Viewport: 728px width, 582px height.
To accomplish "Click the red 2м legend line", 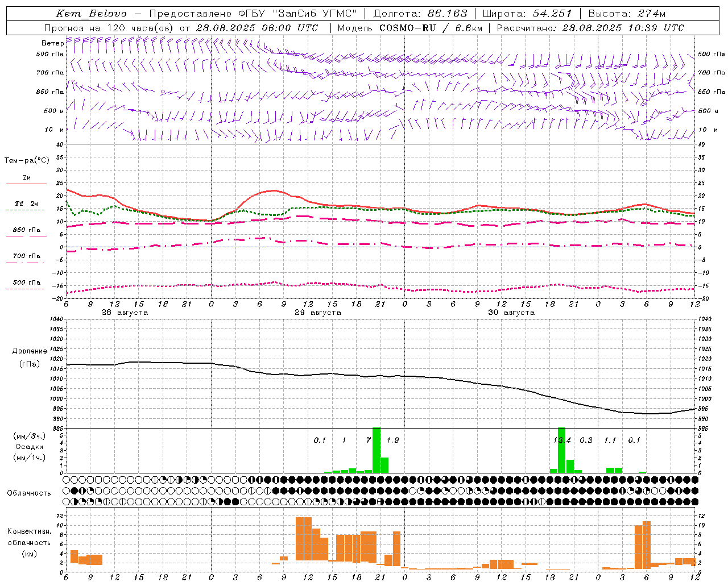I will coord(26,184).
